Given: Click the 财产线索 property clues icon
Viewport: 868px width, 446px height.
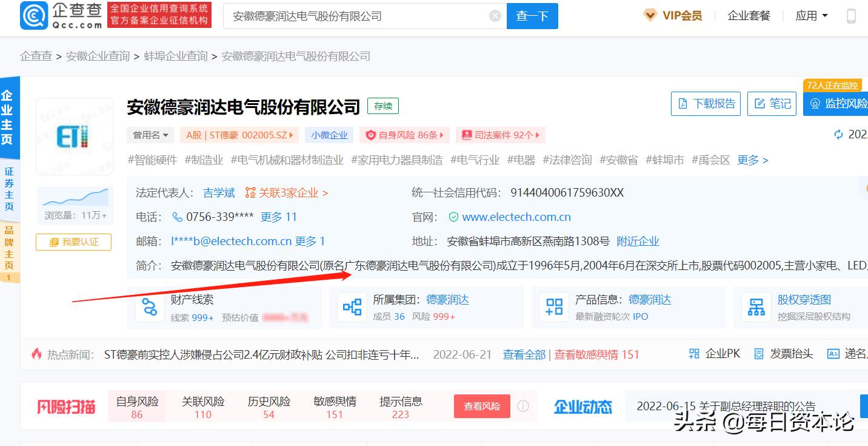Looking at the screenshot, I should (x=149, y=307).
